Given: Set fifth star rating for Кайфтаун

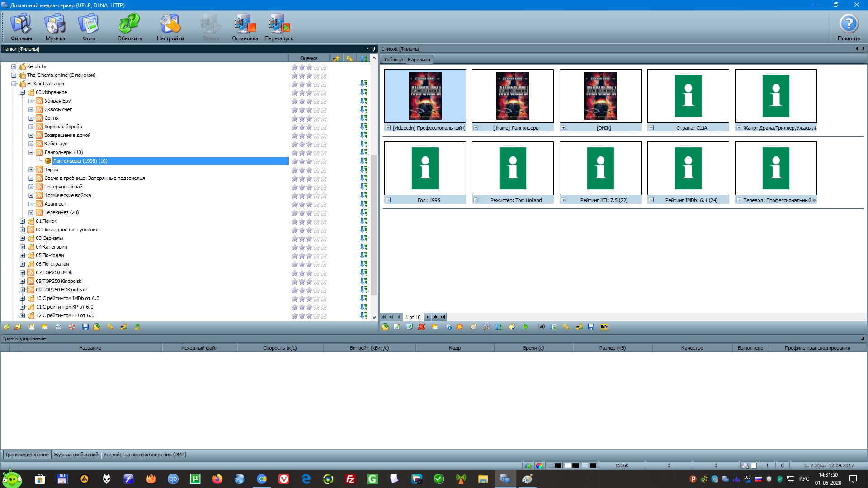Looking at the screenshot, I should [x=324, y=144].
